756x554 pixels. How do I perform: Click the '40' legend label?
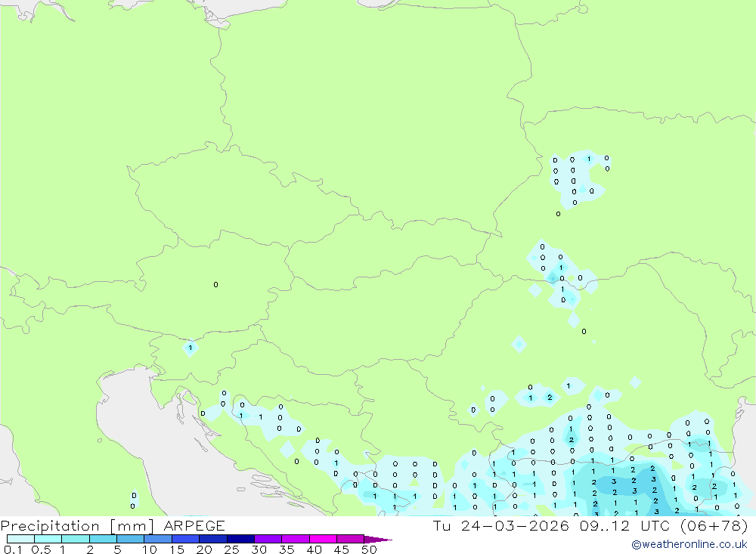(314, 549)
